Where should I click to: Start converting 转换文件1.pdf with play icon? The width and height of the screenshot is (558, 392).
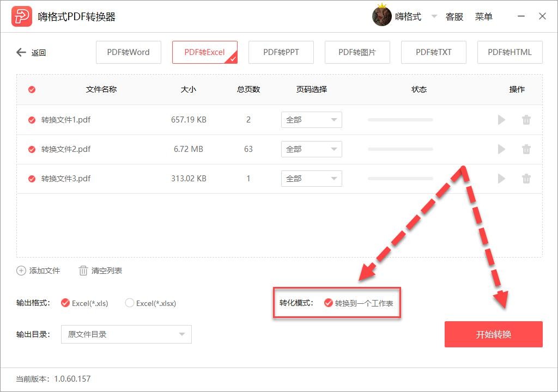tap(501, 120)
